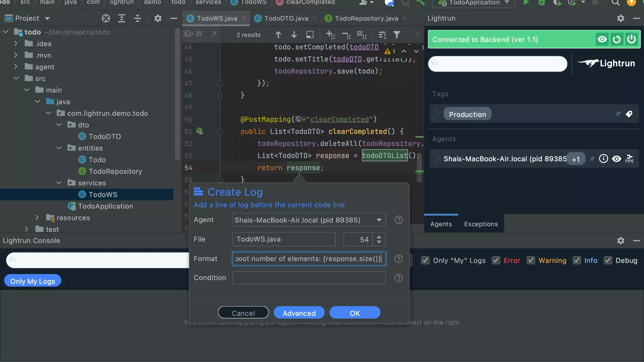Expand the Production tag row
Screen dimensions: 644x362
(437, 114)
